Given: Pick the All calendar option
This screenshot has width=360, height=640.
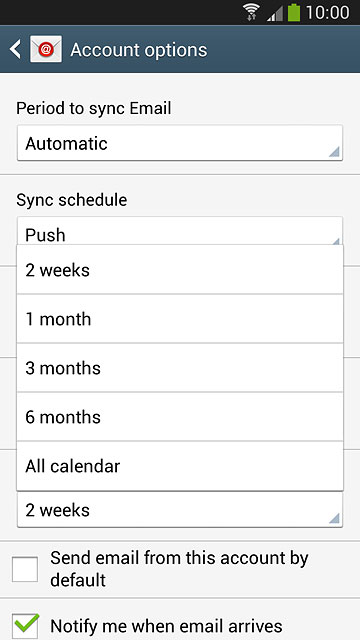Looking at the screenshot, I should tap(180, 466).
